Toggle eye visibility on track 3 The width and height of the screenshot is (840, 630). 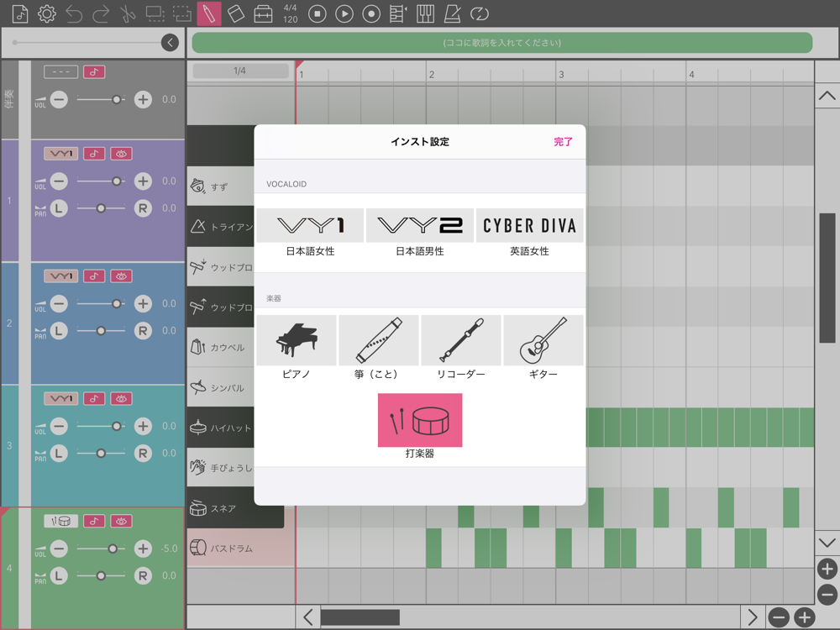pyautogui.click(x=121, y=398)
